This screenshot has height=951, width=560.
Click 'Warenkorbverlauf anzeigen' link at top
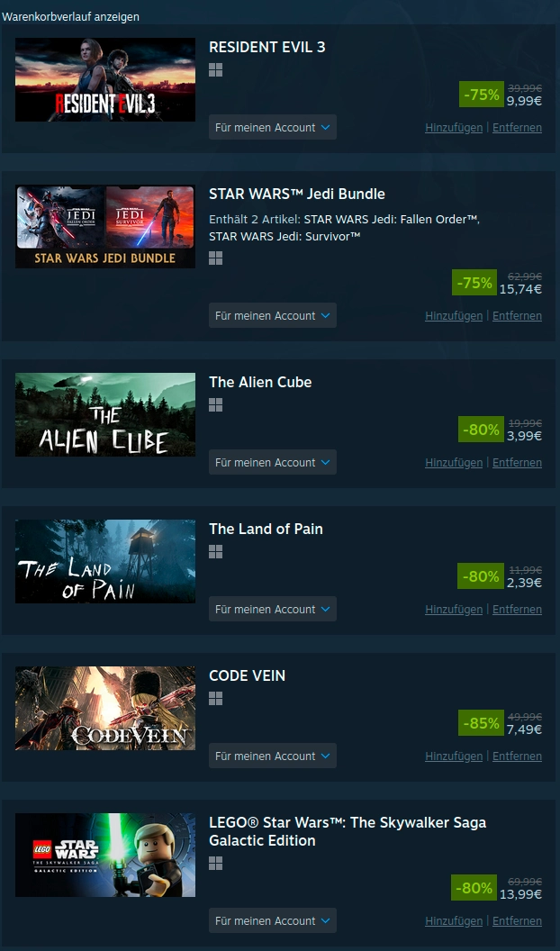tap(70, 16)
